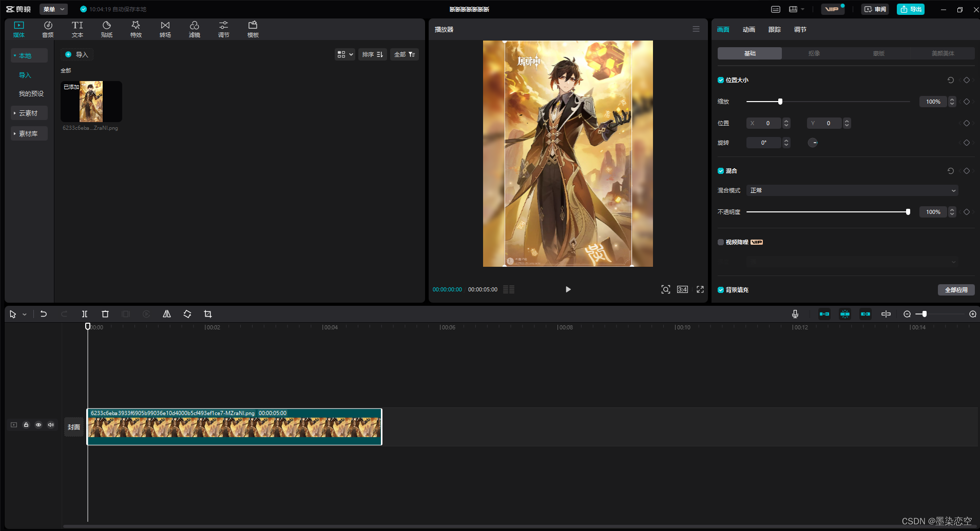
Task: Select the 美颜美体 sub-tab
Action: tap(943, 53)
